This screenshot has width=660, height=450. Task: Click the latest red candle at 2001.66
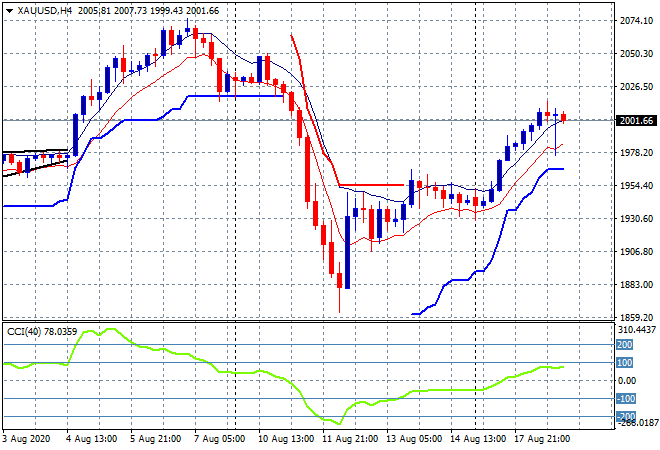564,117
